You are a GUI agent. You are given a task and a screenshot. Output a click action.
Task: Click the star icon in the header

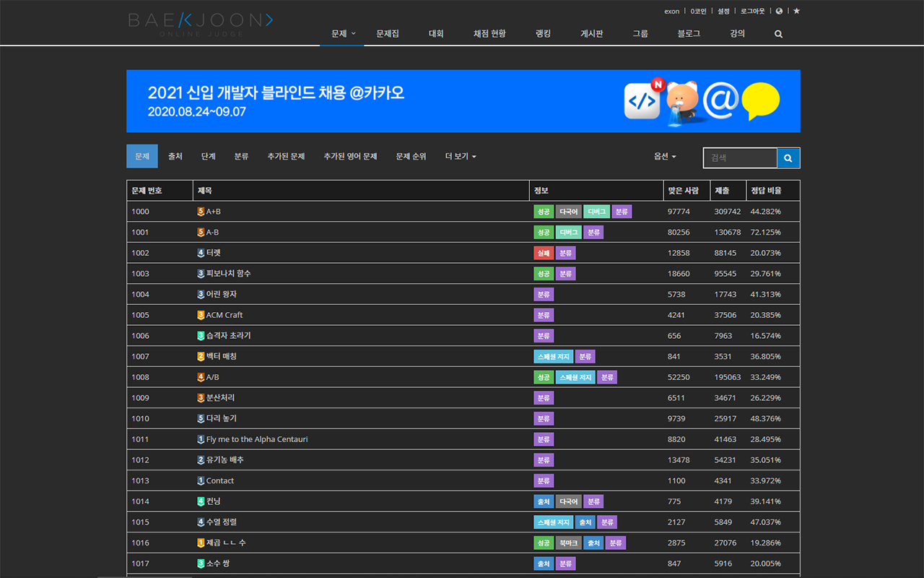(x=796, y=12)
